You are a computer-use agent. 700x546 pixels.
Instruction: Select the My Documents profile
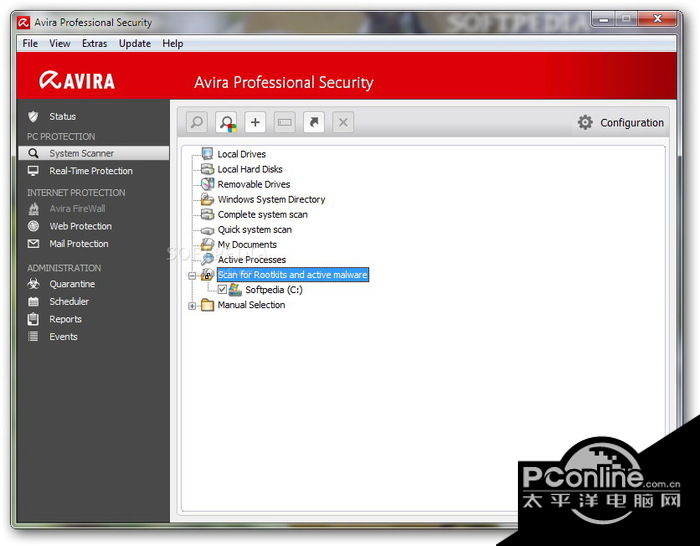point(247,245)
